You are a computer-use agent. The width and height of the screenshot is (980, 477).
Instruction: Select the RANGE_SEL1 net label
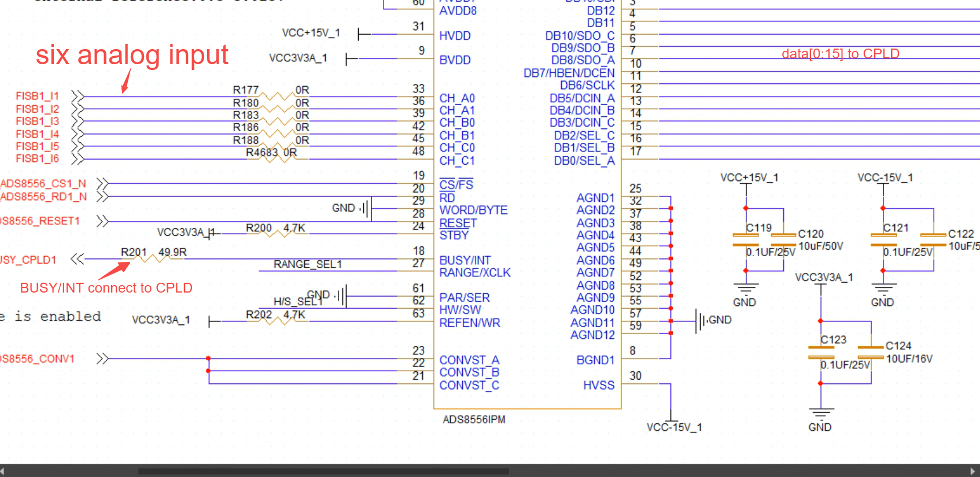coord(308,264)
